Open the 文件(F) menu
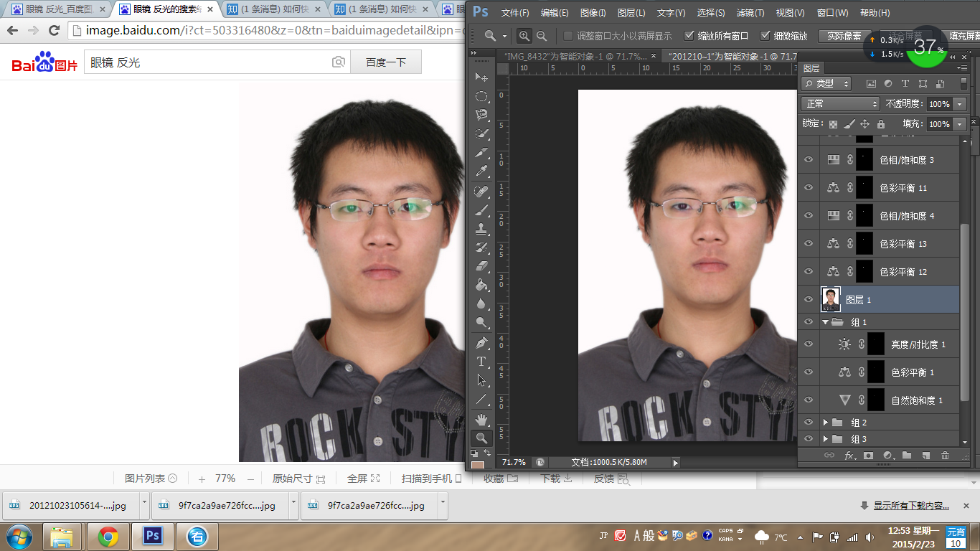Screen dimensions: 980x551 point(515,13)
